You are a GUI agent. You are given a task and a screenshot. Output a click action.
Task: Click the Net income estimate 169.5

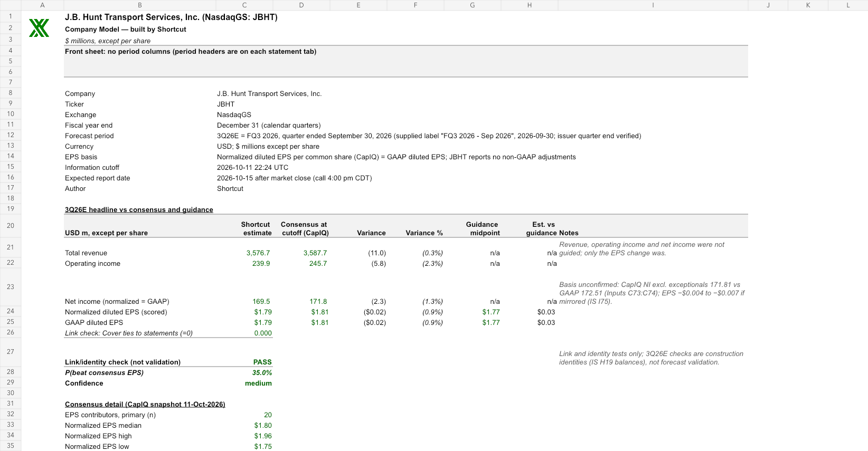pyautogui.click(x=261, y=302)
